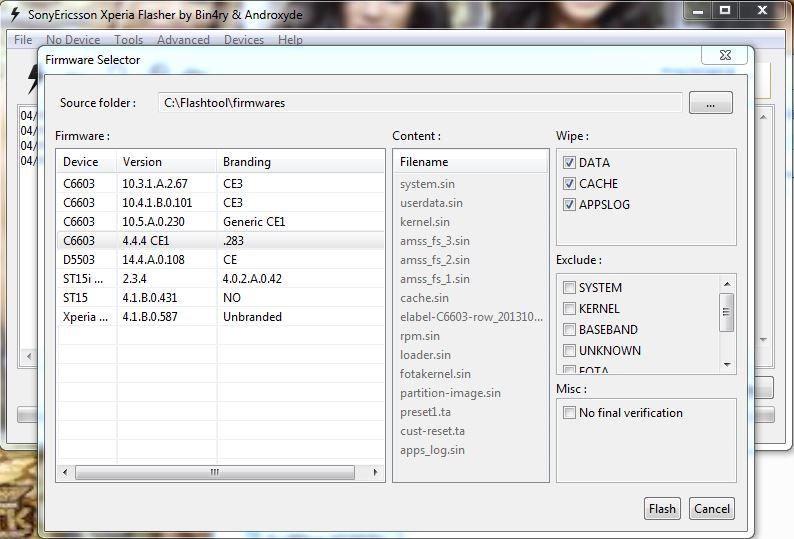The image size is (794, 539).
Task: Select firmware version 10.3.1.A.2.67
Action: pos(221,183)
